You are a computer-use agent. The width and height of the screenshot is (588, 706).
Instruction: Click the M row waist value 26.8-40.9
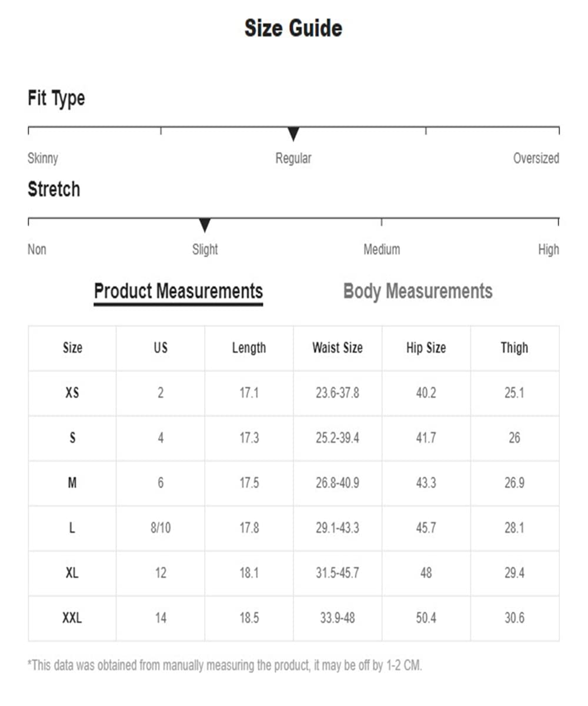(338, 482)
